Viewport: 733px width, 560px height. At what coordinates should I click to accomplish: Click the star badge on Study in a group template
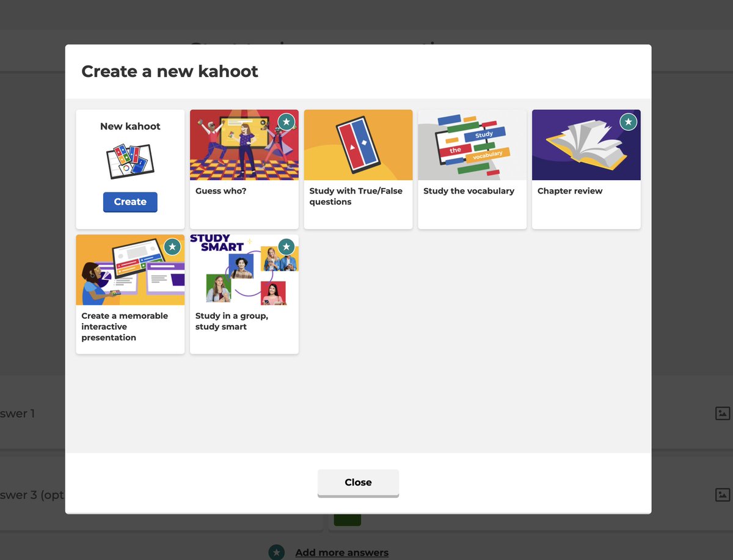tap(285, 247)
